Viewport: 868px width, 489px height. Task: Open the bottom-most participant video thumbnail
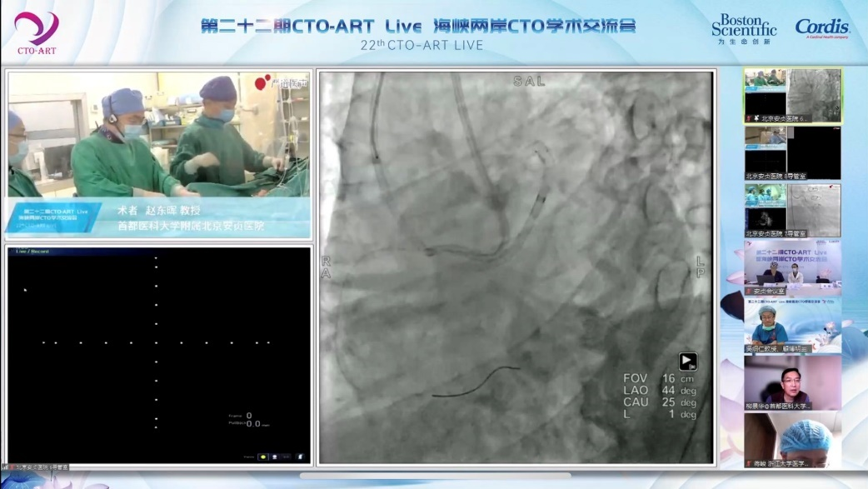coord(792,440)
